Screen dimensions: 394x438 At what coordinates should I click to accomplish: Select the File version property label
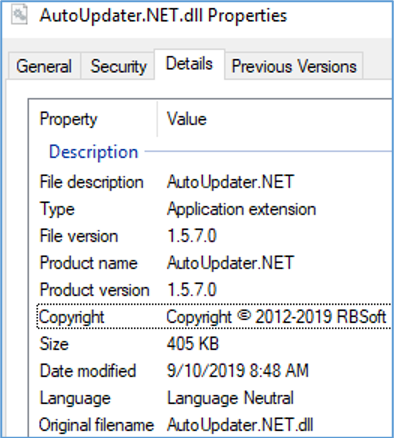tap(79, 236)
